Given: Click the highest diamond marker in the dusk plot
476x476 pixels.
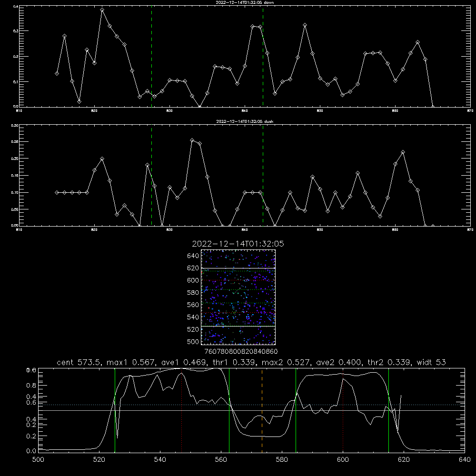Looking at the screenshot, I should (192, 140).
